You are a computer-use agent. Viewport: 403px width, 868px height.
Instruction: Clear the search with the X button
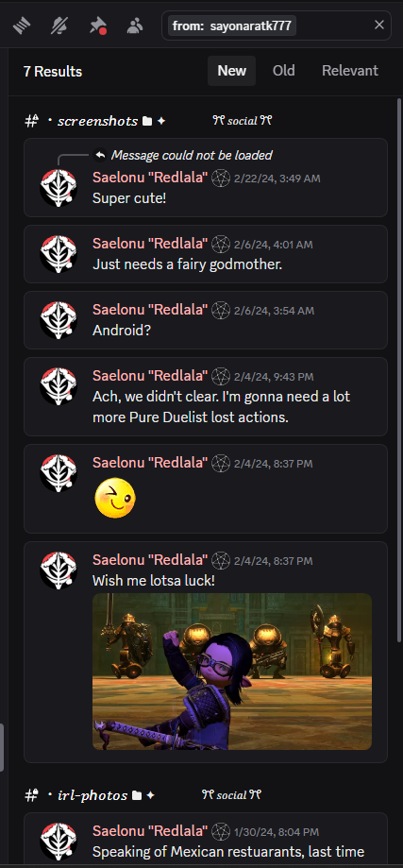coord(379,25)
